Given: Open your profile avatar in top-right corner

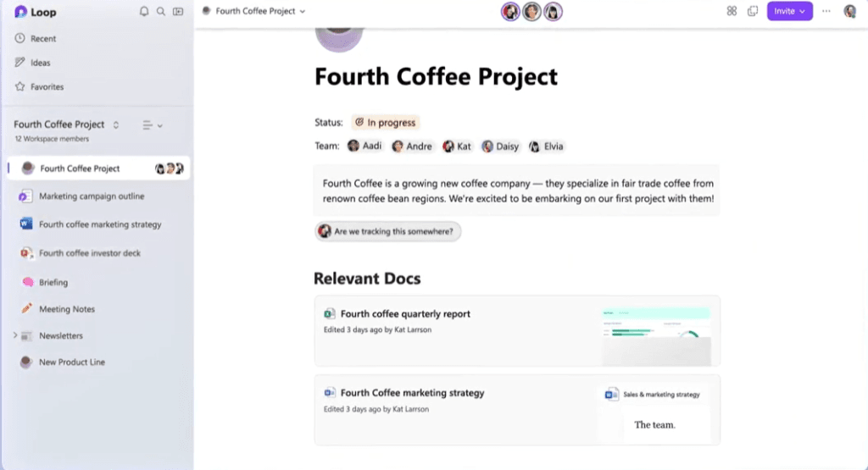Looking at the screenshot, I should [850, 11].
